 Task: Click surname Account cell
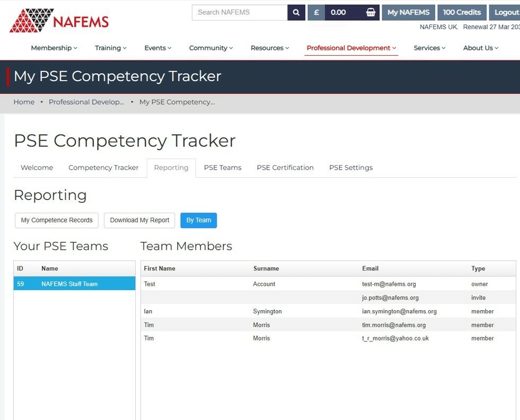click(264, 284)
